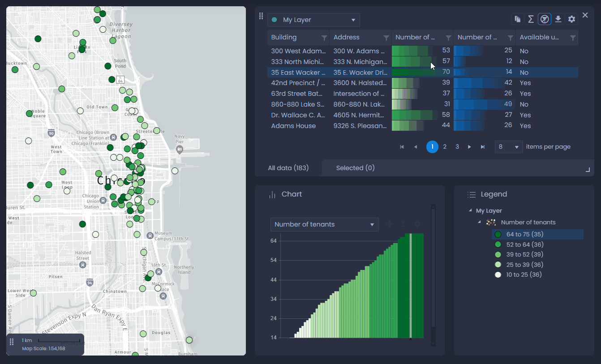Add a chart with the plus icon
Viewport: 601px width, 364px height.
389,224
